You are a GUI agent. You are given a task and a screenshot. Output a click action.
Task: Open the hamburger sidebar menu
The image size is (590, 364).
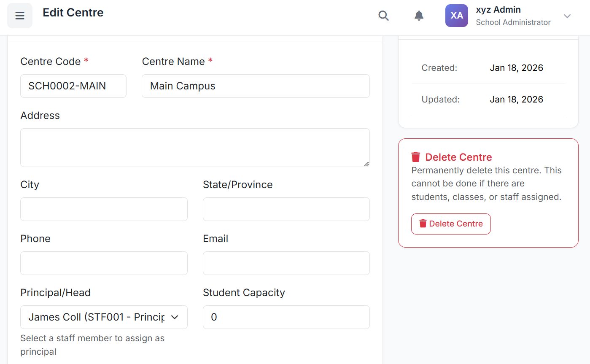point(20,16)
